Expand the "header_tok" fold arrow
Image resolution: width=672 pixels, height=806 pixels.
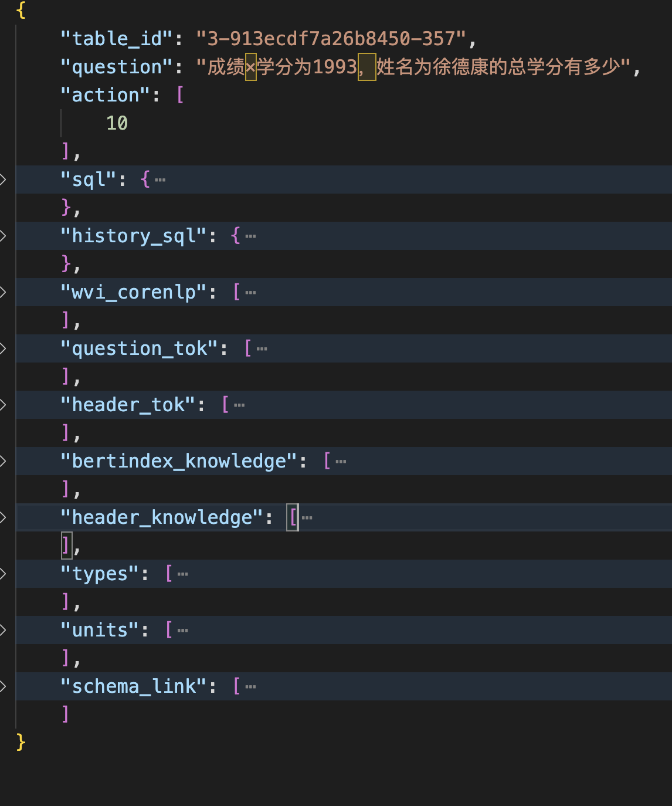(x=3, y=405)
